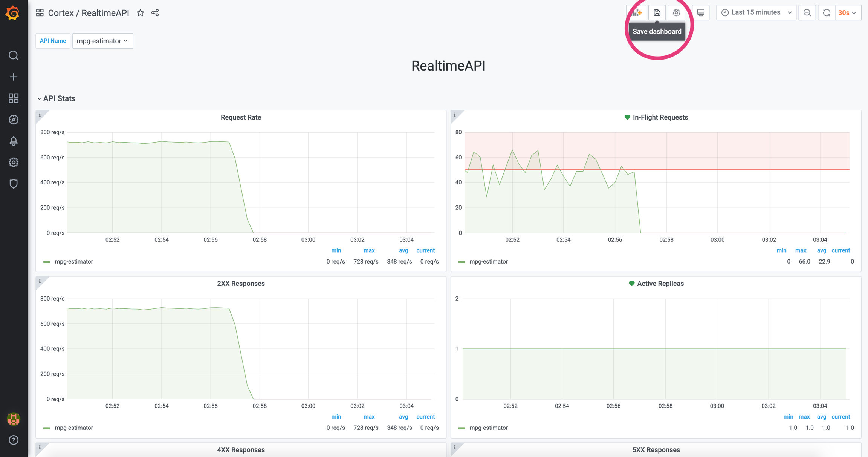Screen dimensions: 868x457
Task: Sort In-Flight Requests legend by max column
Action: (x=801, y=250)
